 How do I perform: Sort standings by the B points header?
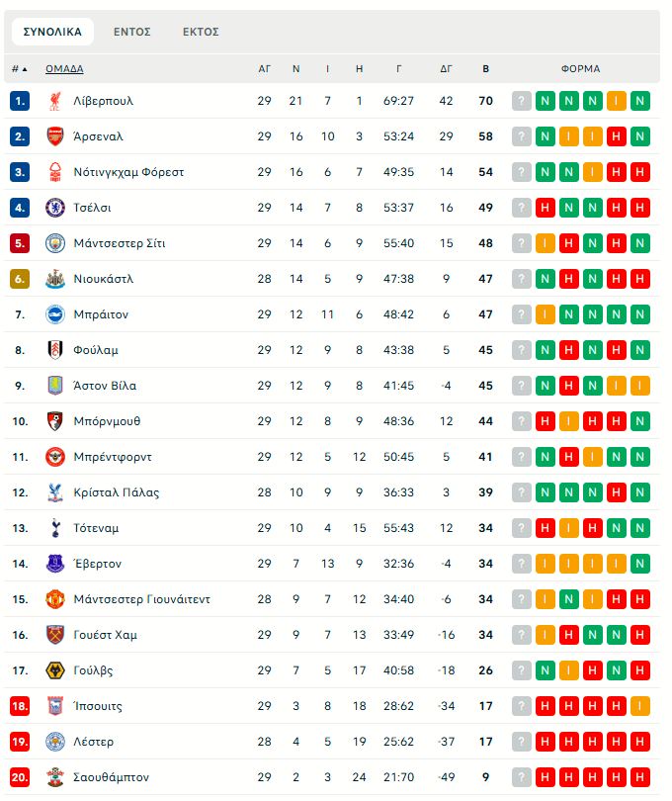(x=485, y=69)
